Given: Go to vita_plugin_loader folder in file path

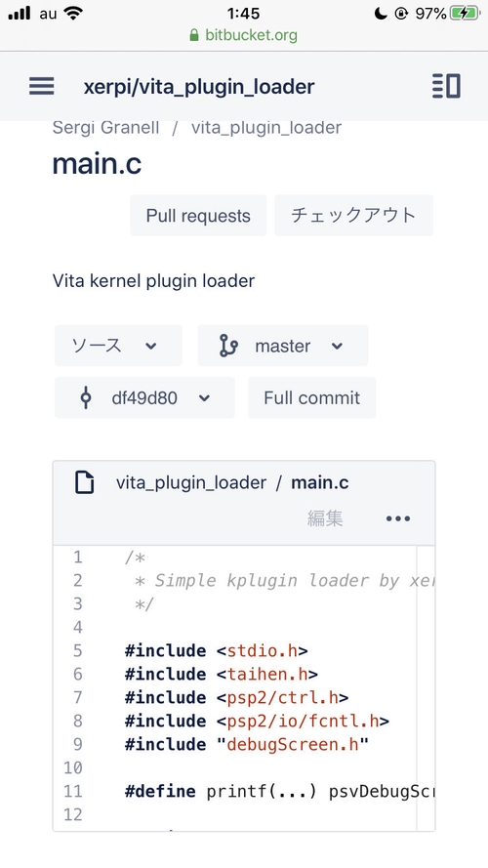Looking at the screenshot, I should pyautogui.click(x=191, y=482).
